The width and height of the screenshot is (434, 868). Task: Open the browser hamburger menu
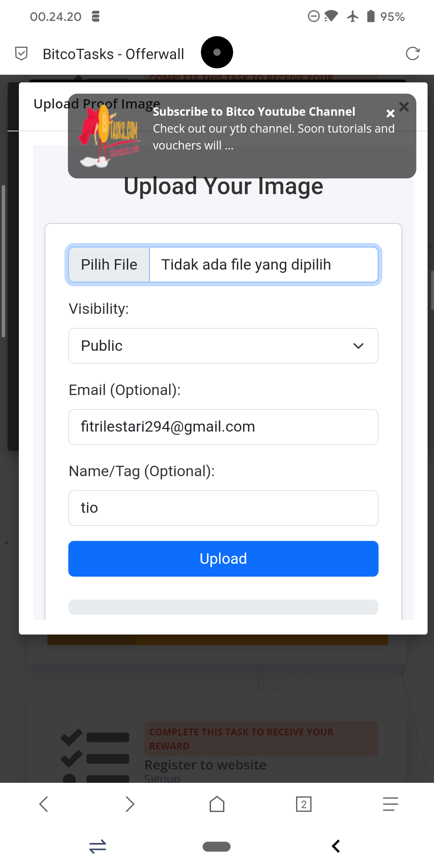(390, 804)
